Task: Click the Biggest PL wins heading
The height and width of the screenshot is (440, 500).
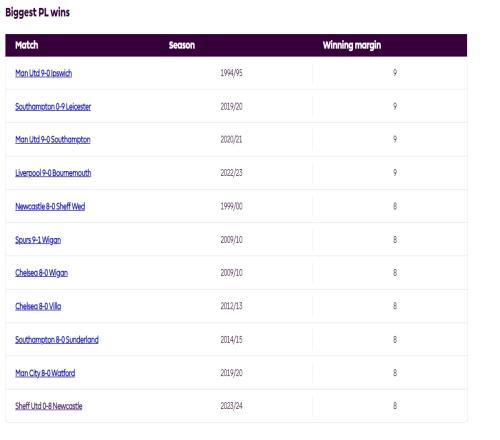Action: (x=37, y=13)
